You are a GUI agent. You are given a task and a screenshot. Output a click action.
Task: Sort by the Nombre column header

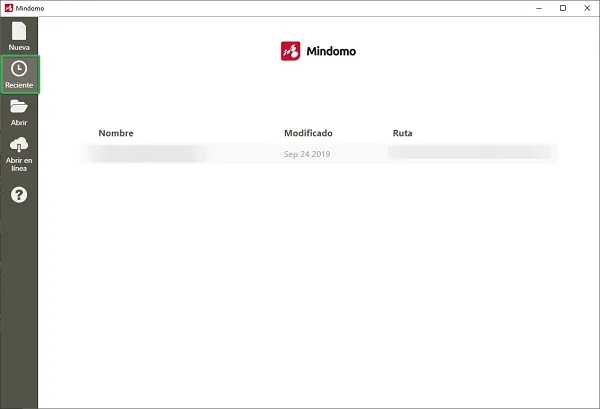tap(116, 133)
